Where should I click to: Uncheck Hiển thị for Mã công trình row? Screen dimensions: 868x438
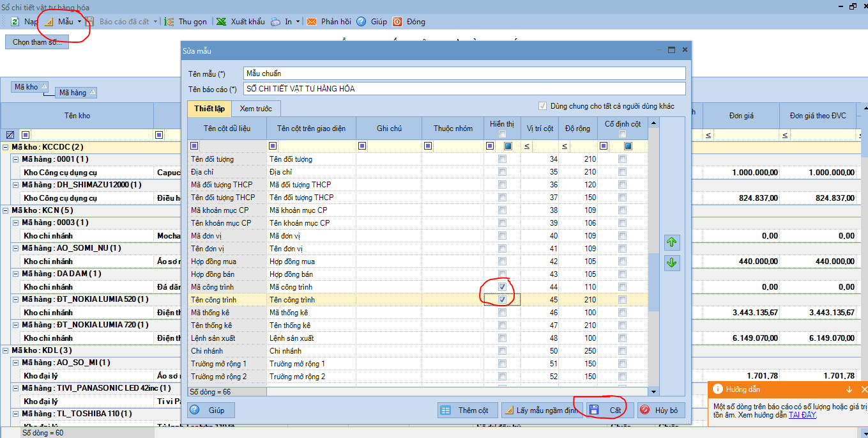pos(503,287)
